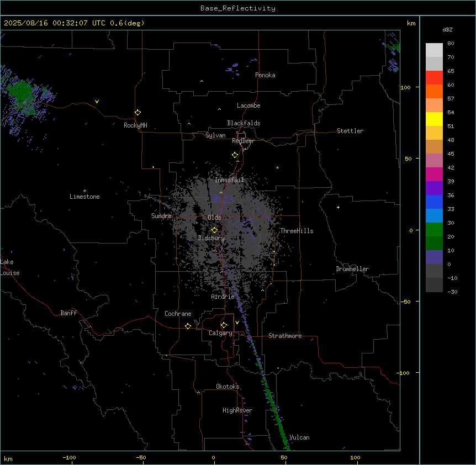This screenshot has height=465, width=476.
Task: Click the Sylvan label
Action: pyautogui.click(x=215, y=135)
